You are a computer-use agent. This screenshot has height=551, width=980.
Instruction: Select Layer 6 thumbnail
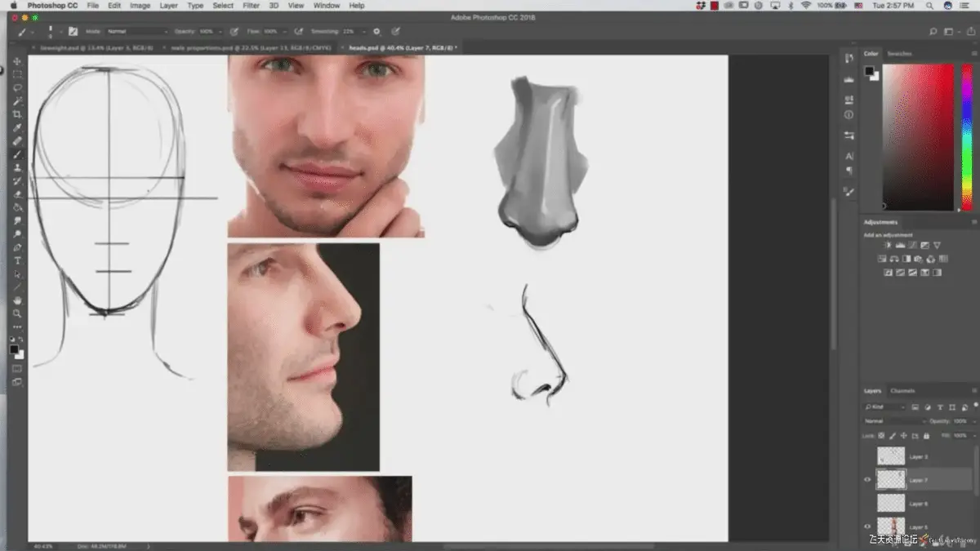(891, 504)
